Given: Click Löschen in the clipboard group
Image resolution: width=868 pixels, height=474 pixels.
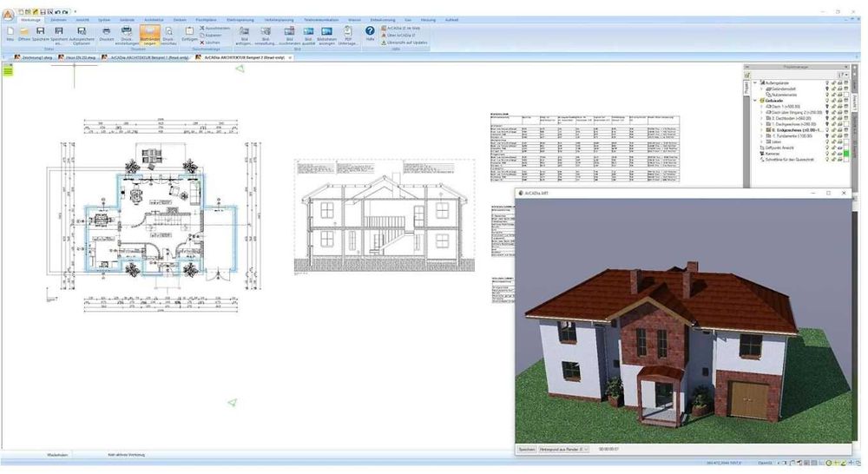Looking at the screenshot, I should click(x=210, y=42).
